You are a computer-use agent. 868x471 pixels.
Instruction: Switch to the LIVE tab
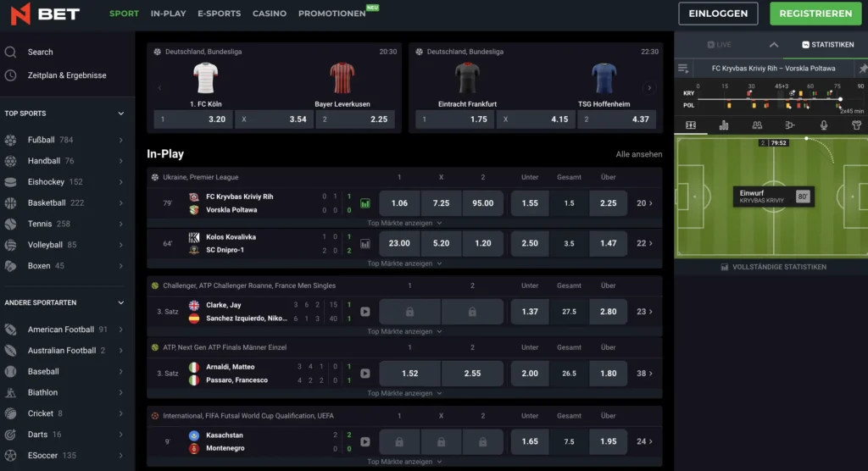(x=719, y=45)
